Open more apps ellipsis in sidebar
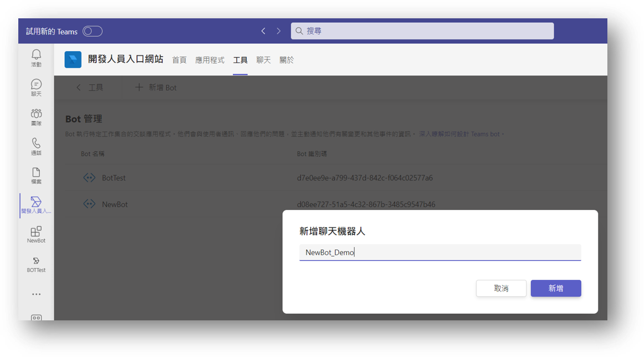Viewport: 644px width, 357px height. tap(36, 294)
